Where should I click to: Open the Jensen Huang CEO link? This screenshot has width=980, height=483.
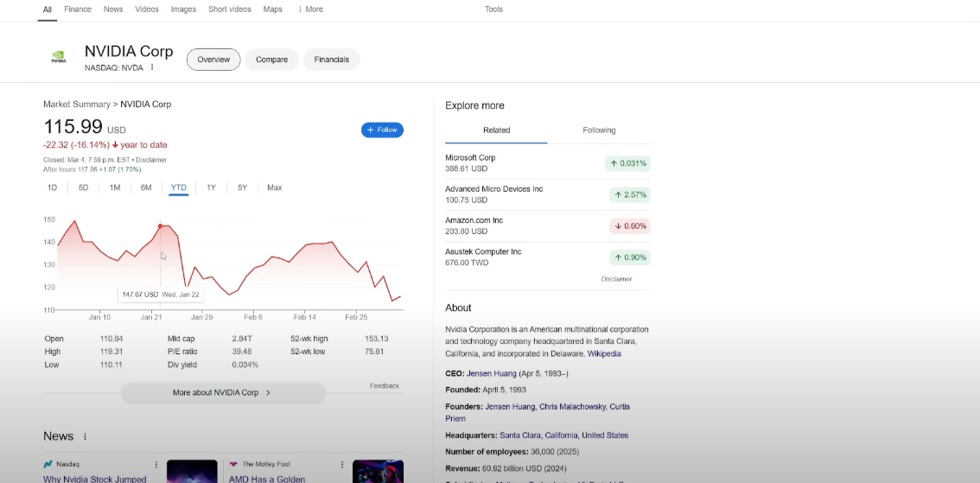pyautogui.click(x=491, y=373)
